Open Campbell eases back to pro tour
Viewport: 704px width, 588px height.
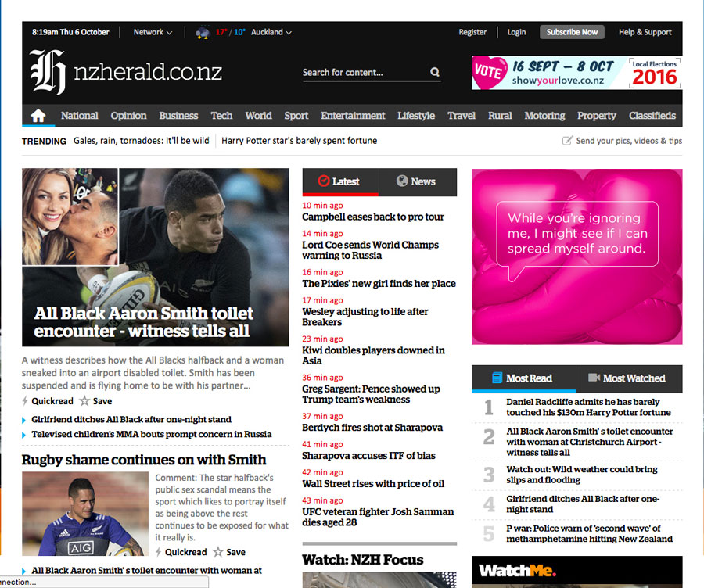click(372, 217)
